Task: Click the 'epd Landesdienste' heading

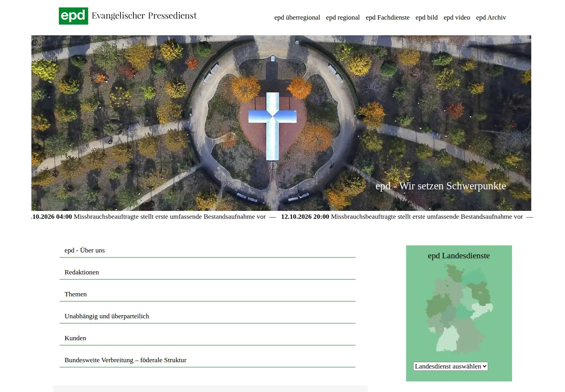Action: pos(459,256)
